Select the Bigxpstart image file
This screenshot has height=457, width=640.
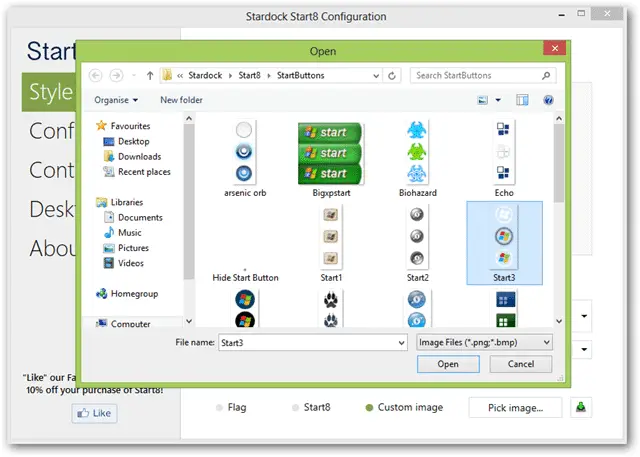(x=331, y=158)
